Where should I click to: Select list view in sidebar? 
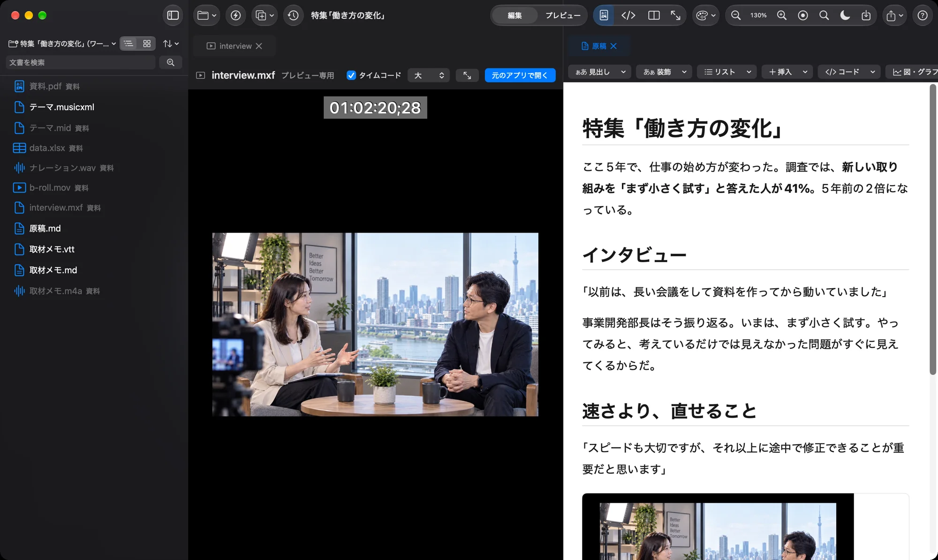[129, 44]
